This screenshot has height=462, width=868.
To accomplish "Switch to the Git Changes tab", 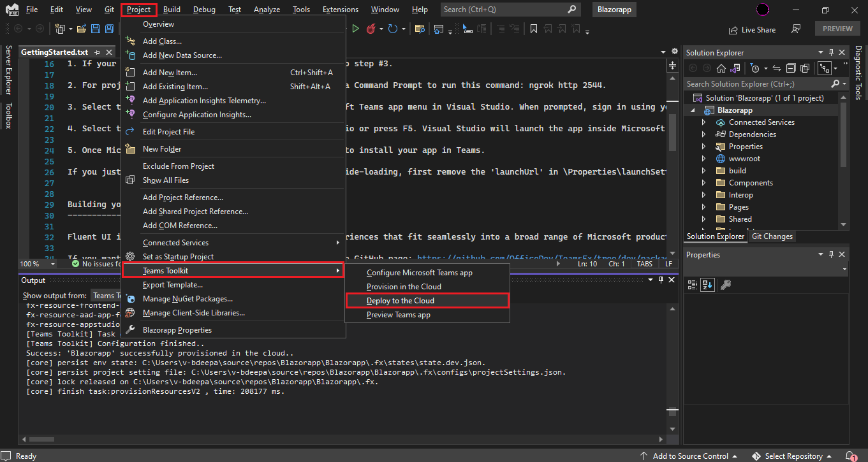I will point(772,236).
